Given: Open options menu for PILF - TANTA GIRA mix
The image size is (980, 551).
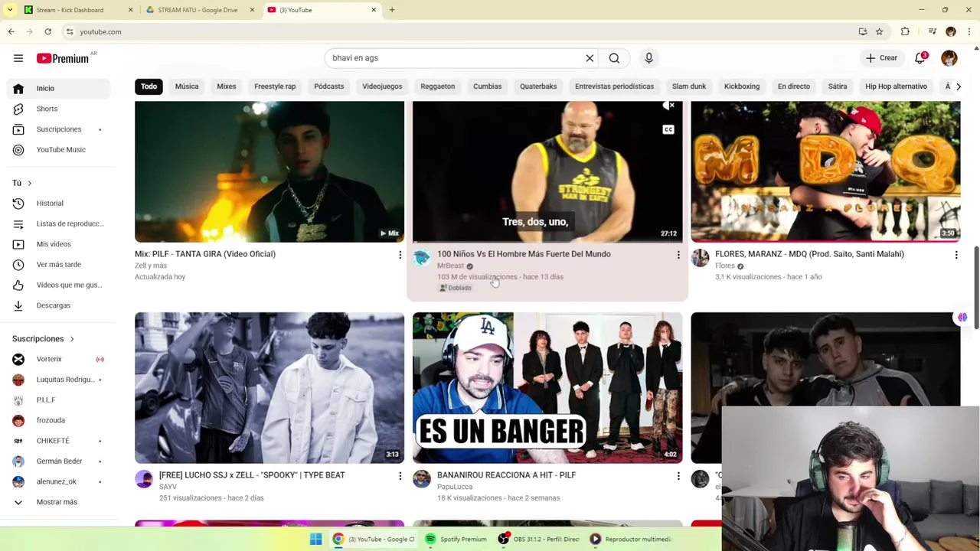Looking at the screenshot, I should 400,255.
